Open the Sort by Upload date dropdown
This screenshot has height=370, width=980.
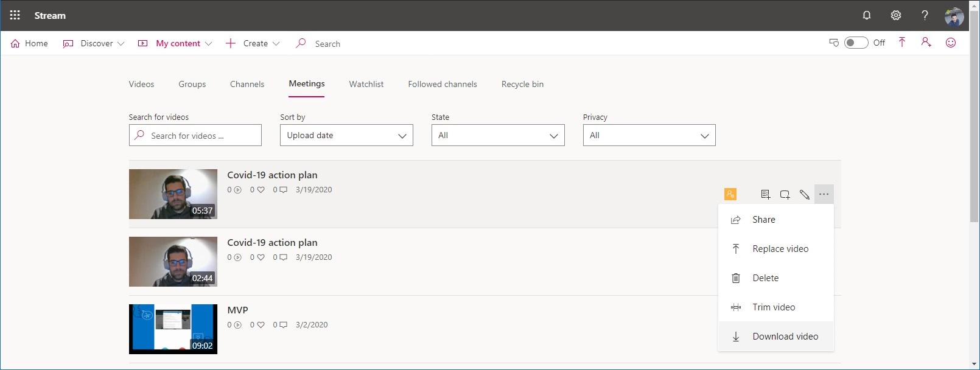tap(346, 135)
